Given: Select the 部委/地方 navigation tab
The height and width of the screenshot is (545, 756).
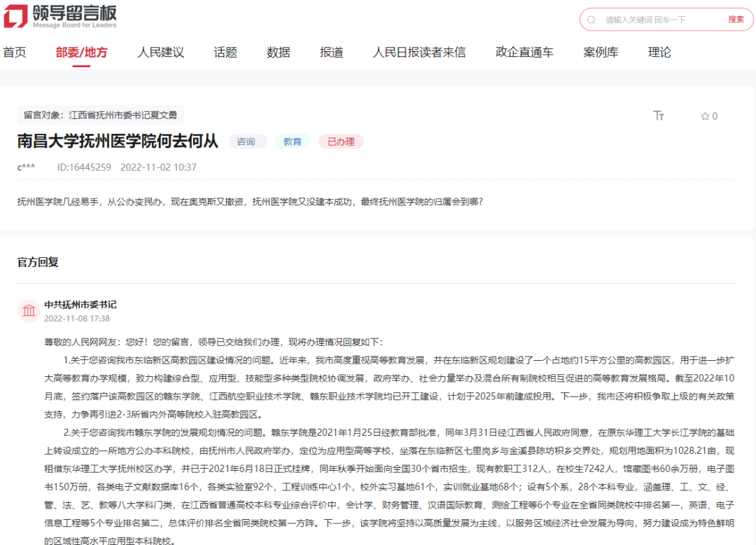Looking at the screenshot, I should pos(81,53).
